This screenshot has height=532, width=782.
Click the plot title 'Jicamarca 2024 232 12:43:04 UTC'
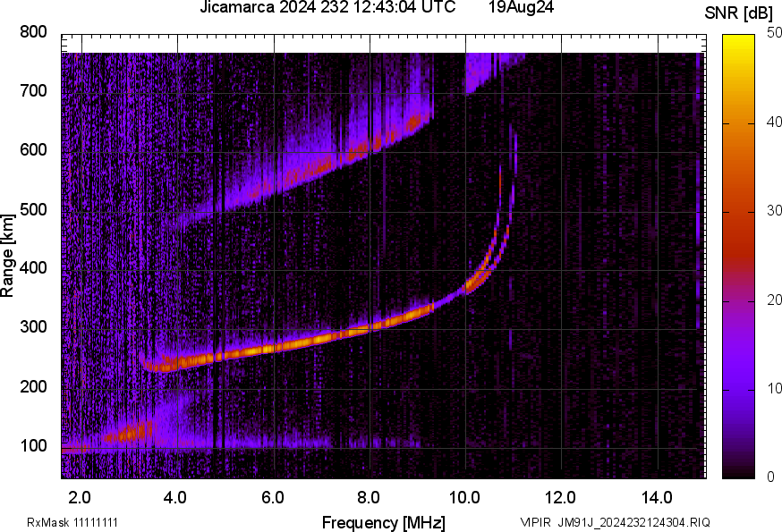[x=327, y=7]
